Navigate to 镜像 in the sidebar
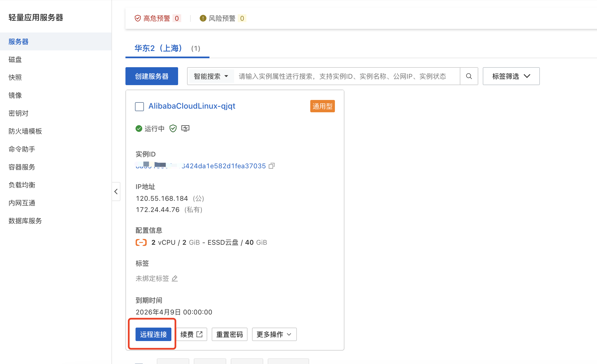597x364 pixels. pyautogui.click(x=56, y=95)
